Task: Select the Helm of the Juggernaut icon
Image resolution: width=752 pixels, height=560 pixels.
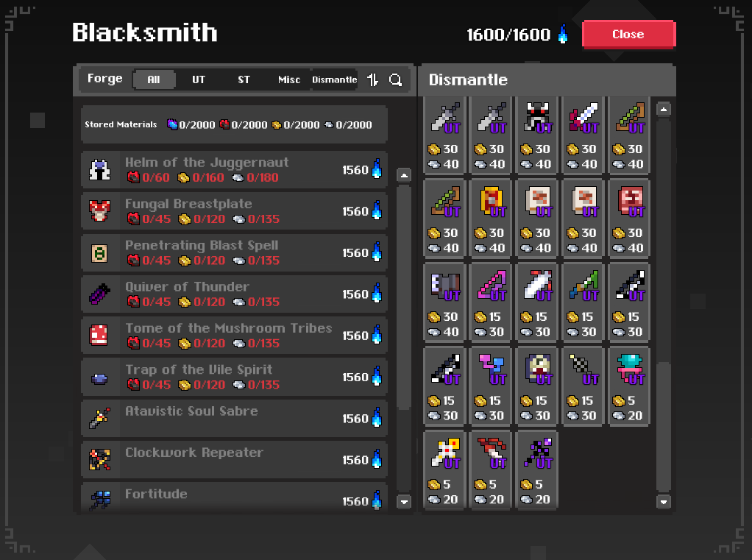Action: pyautogui.click(x=100, y=170)
